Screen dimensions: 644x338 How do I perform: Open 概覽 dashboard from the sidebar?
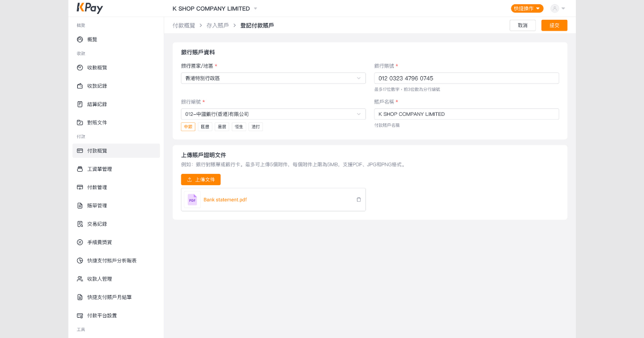coord(92,40)
